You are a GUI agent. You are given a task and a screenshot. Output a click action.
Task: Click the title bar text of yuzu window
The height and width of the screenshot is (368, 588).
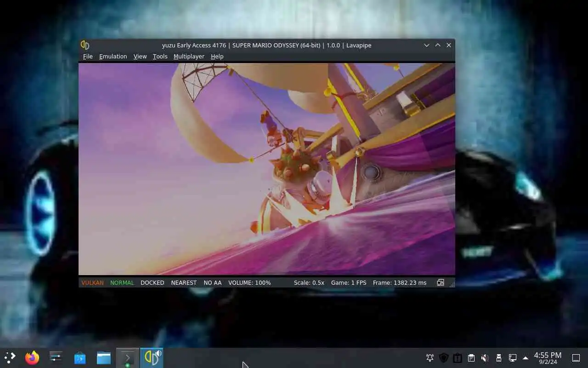click(x=266, y=45)
